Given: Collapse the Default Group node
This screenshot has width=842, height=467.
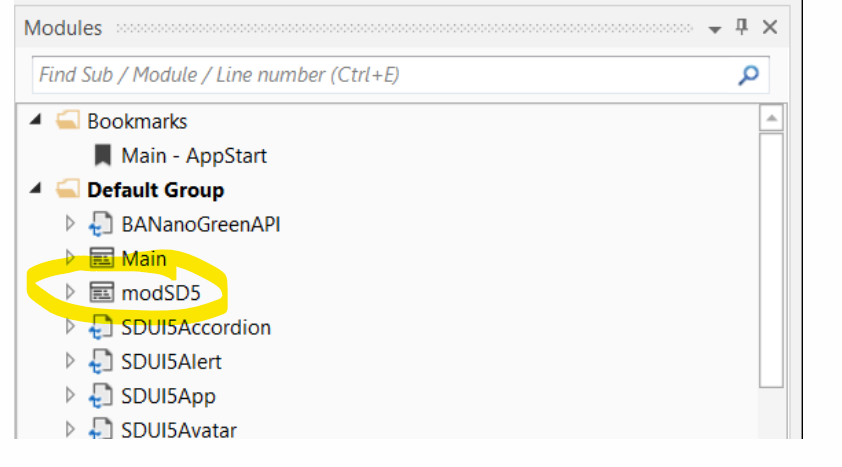Looking at the screenshot, I should click(36, 189).
